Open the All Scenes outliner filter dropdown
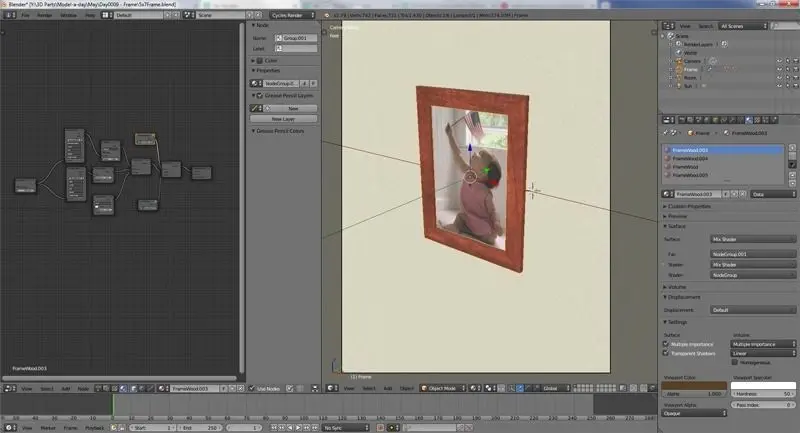Viewport: 800px width, 433px height. tap(743, 26)
